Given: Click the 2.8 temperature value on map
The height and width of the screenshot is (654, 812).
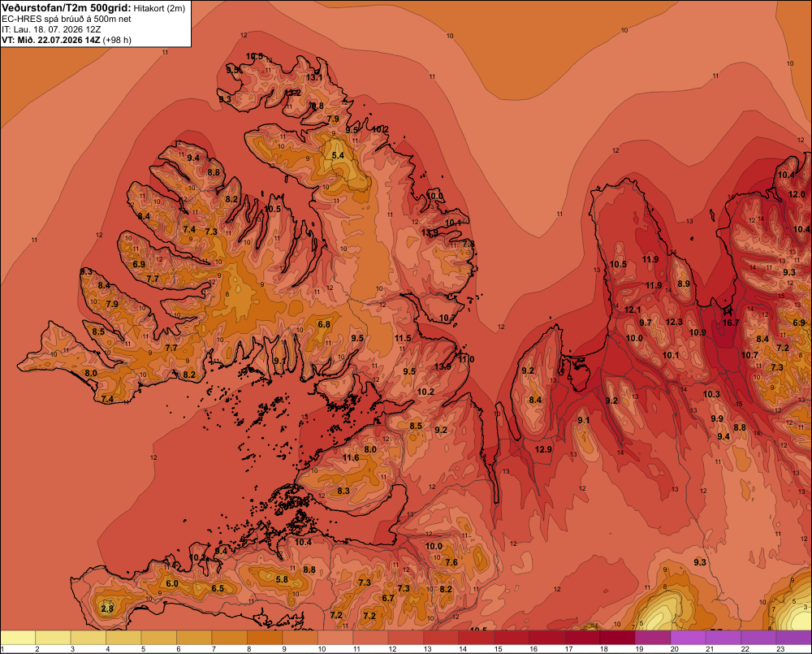Looking at the screenshot, I should 107,609.
